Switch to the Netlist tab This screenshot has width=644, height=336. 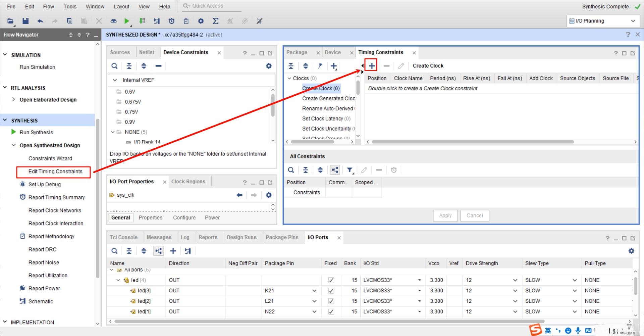point(147,52)
